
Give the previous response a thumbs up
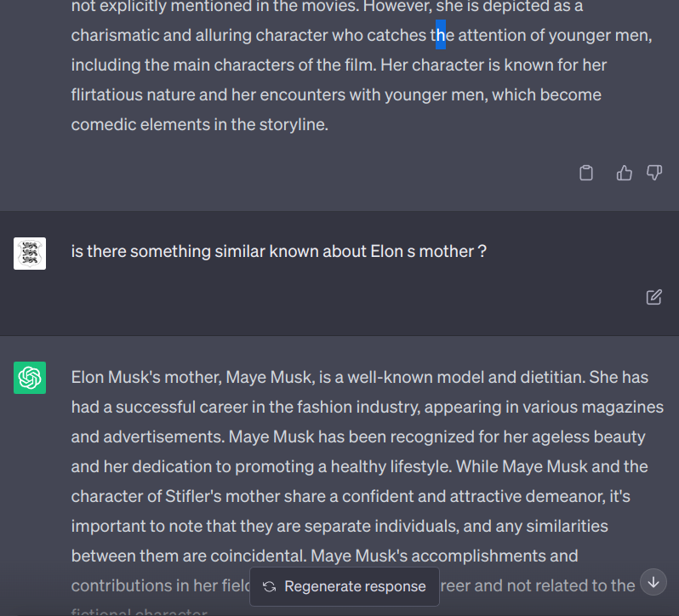(x=625, y=173)
